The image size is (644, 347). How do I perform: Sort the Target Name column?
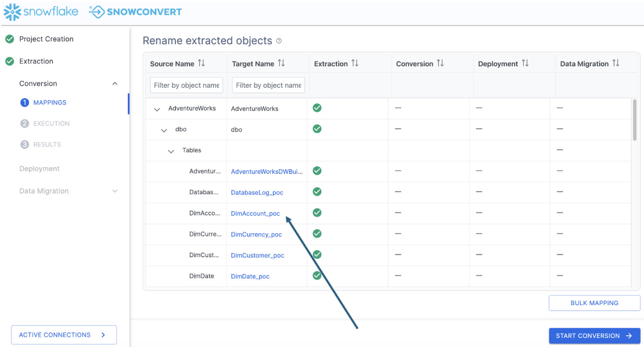282,63
